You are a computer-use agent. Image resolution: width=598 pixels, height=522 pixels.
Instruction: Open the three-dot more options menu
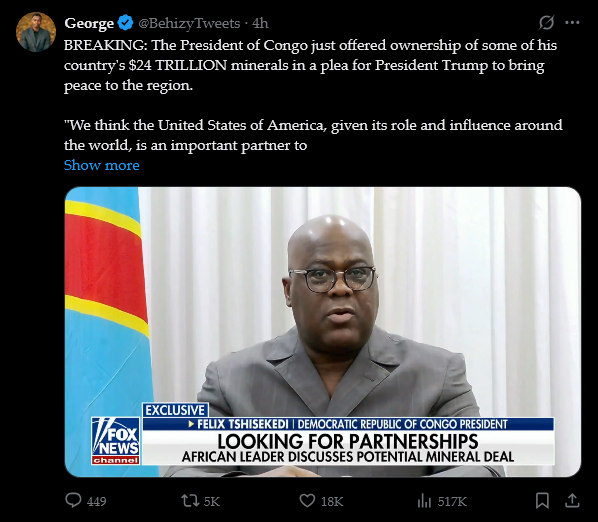coord(572,23)
